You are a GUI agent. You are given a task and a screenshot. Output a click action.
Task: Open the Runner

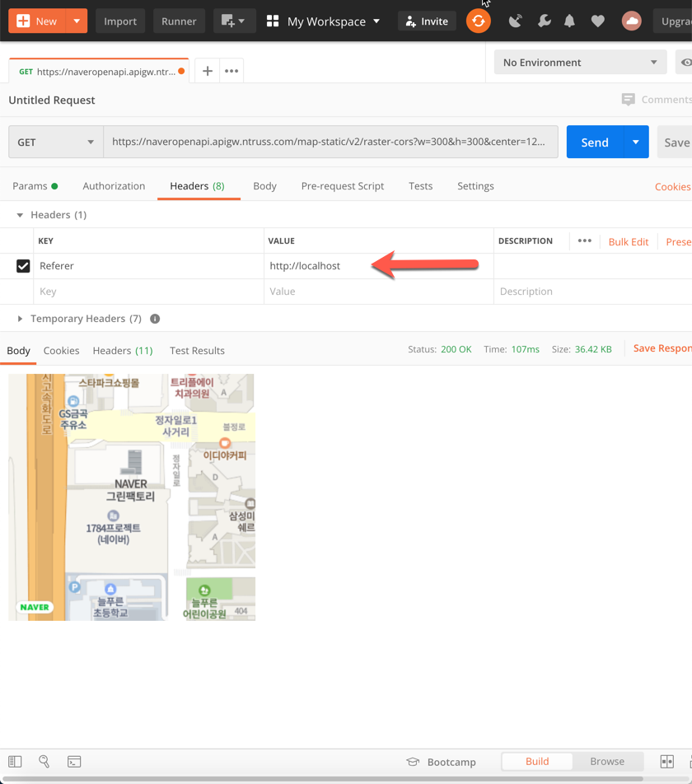click(x=179, y=21)
